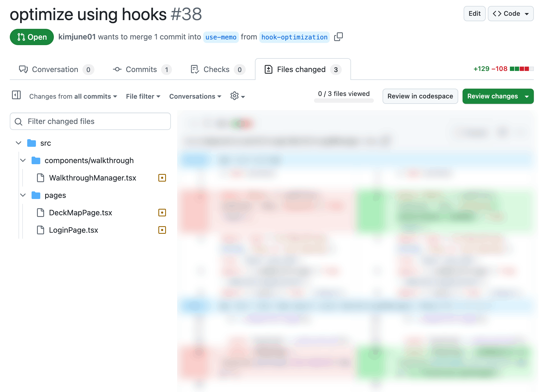Image resolution: width=542 pixels, height=392 pixels.
Task: Copy the hook-optimization branch name icon
Action: pyautogui.click(x=338, y=37)
